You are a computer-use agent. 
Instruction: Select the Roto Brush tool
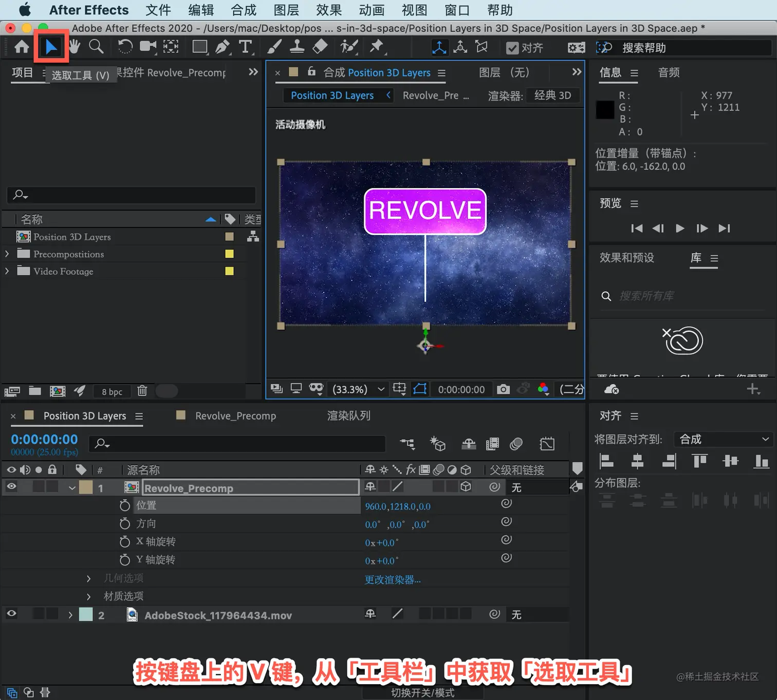(349, 47)
